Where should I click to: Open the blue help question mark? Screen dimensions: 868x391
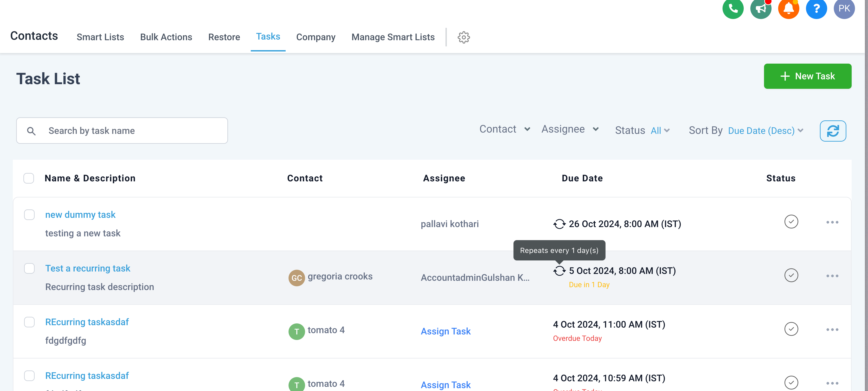coord(816,8)
